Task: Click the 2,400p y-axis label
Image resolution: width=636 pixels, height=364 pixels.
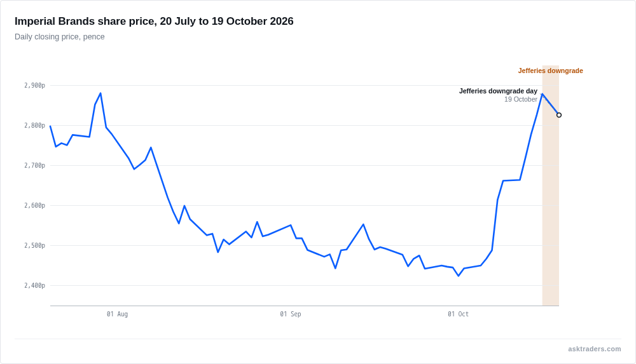Action: 34,286
